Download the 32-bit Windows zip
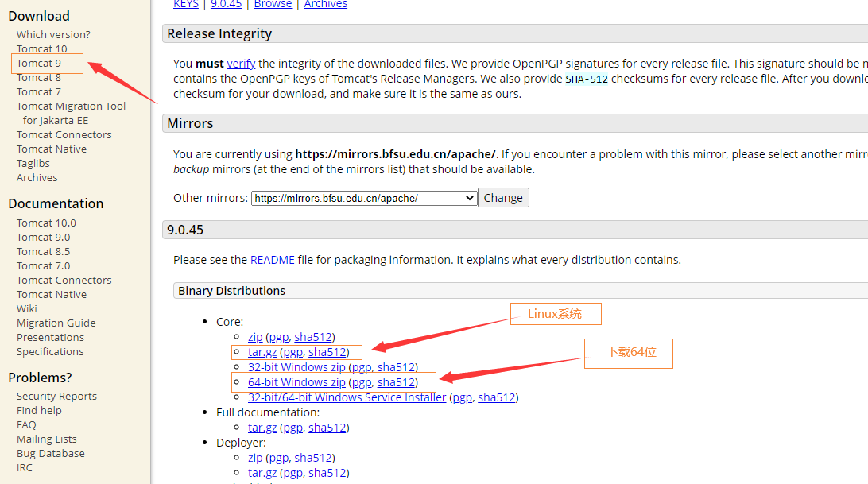This screenshot has width=868, height=484. point(296,367)
